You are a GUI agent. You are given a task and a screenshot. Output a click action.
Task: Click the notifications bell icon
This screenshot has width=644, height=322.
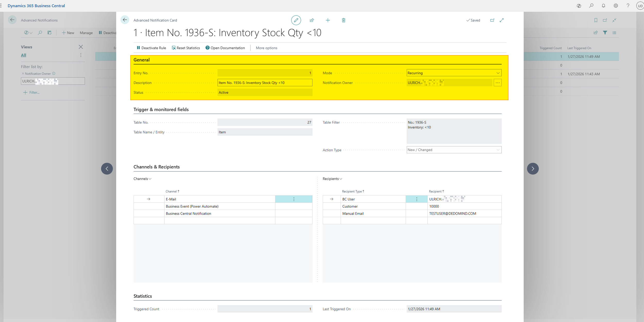click(x=603, y=6)
